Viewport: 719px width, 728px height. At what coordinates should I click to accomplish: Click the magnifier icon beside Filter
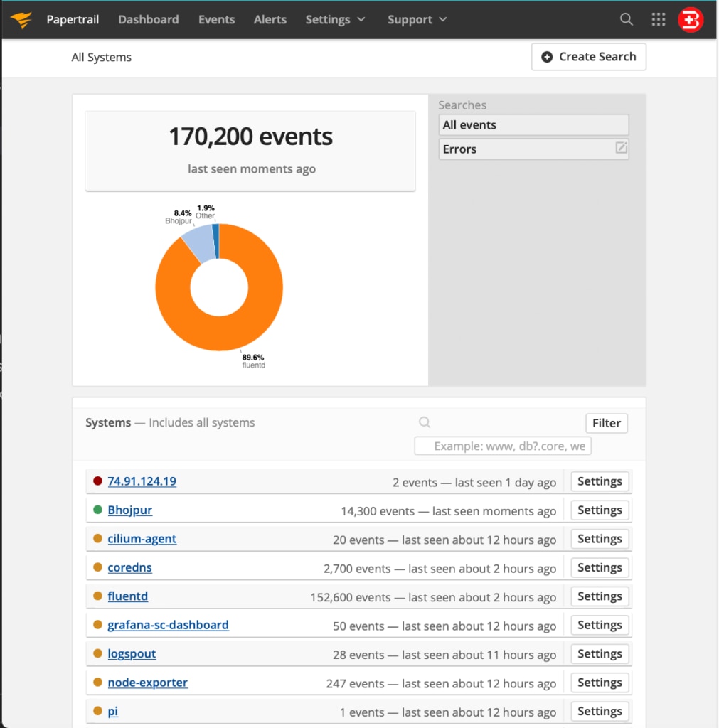click(x=425, y=422)
